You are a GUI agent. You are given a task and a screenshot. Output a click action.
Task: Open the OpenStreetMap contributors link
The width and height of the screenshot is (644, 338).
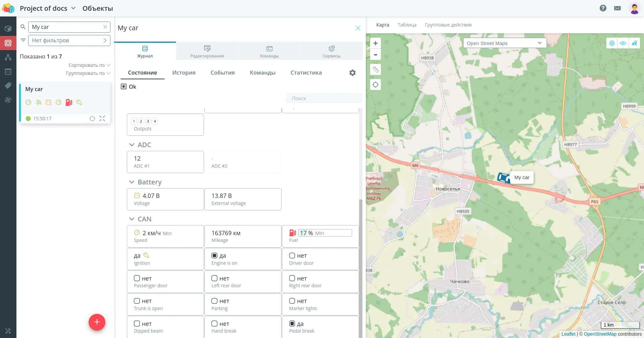tap(600, 334)
